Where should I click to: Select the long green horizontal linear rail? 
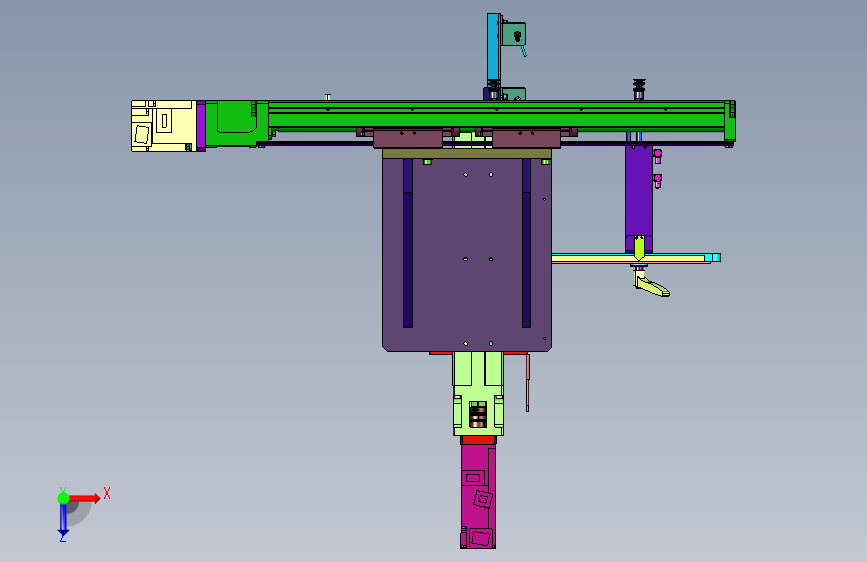[x=496, y=116]
